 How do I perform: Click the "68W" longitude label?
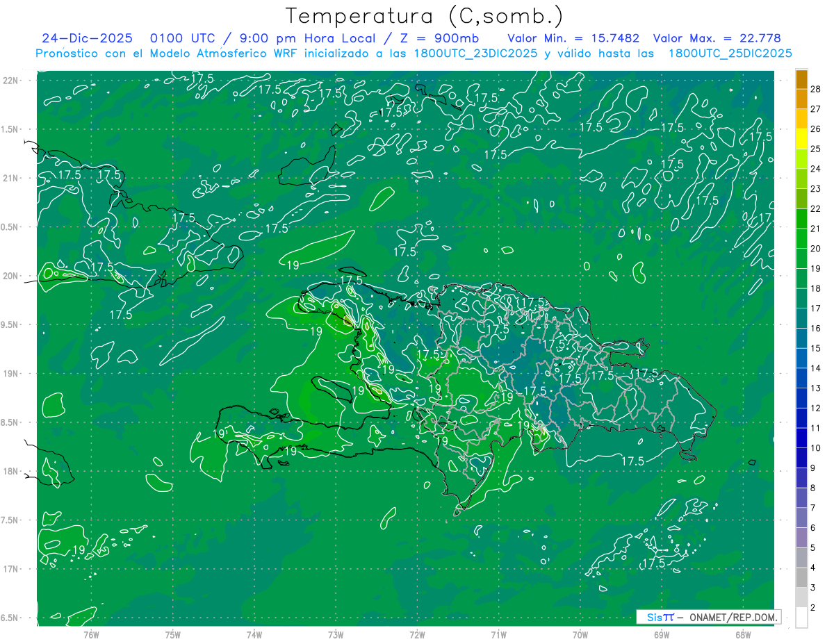pyautogui.click(x=743, y=634)
